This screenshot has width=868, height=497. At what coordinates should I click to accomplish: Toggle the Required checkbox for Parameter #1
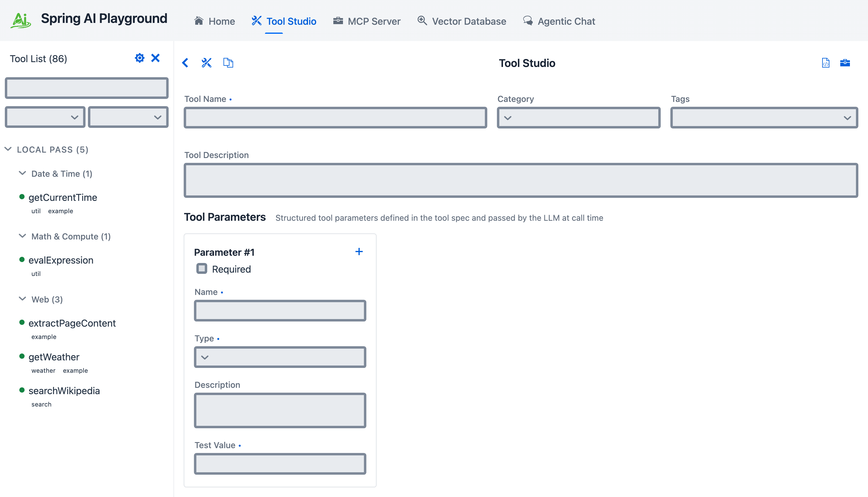click(202, 269)
